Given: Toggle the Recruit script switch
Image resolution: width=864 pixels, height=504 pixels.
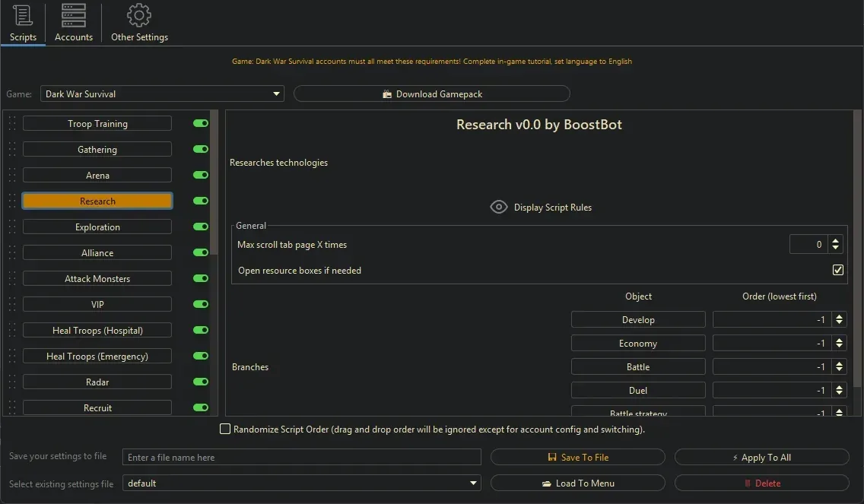Looking at the screenshot, I should 201,407.
